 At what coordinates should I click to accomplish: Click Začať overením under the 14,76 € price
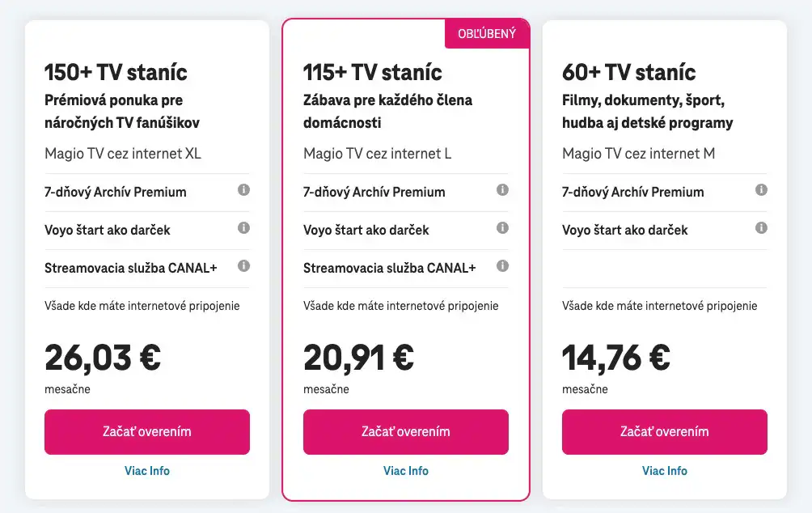664,431
